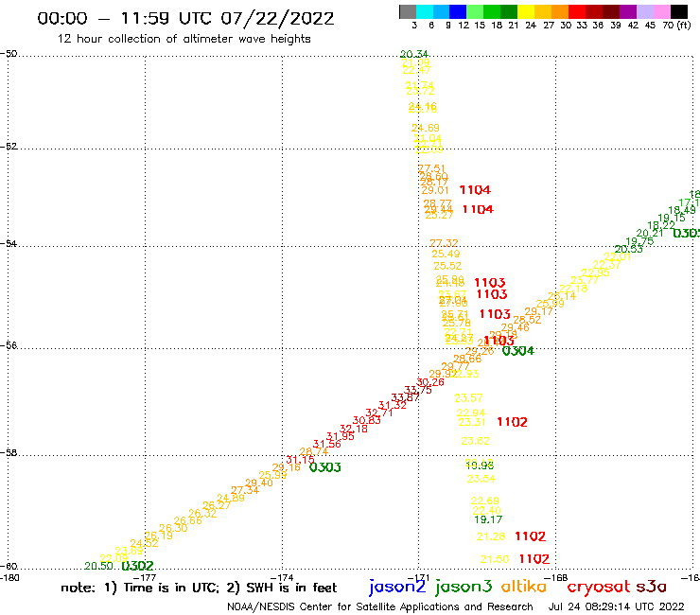Click the jason3 satellite label
Image resolution: width=700 pixels, height=615 pixels.
click(x=464, y=588)
